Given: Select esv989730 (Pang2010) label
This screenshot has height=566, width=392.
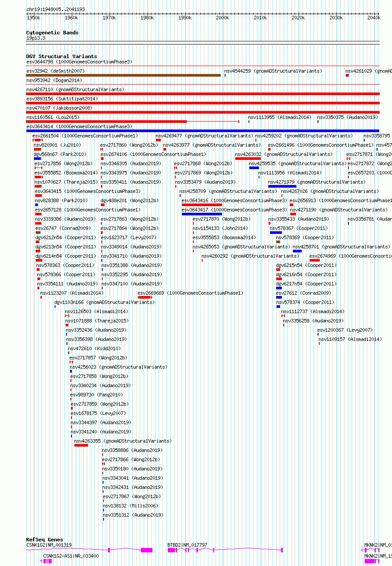Looking at the screenshot, I should click(96, 395).
